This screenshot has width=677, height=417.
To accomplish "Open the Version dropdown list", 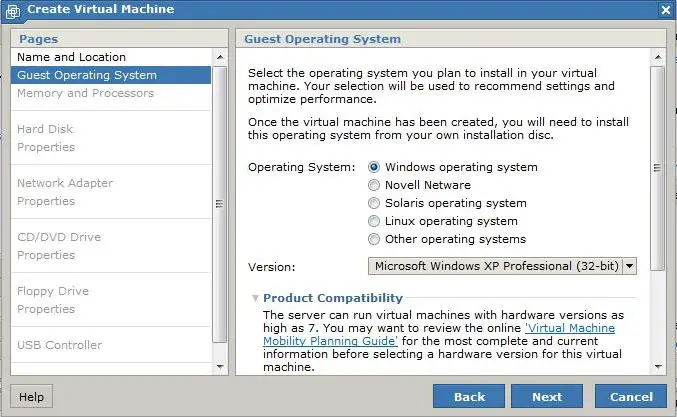I will (x=502, y=266).
